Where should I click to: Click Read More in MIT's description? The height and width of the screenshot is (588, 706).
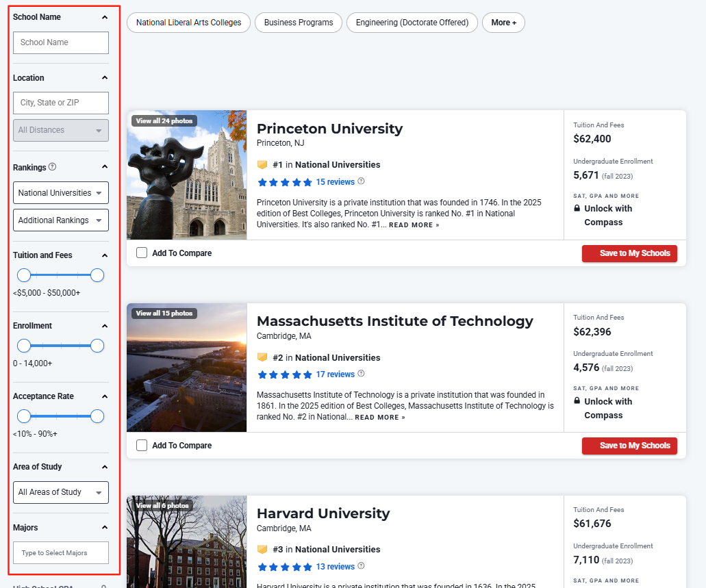[380, 418]
